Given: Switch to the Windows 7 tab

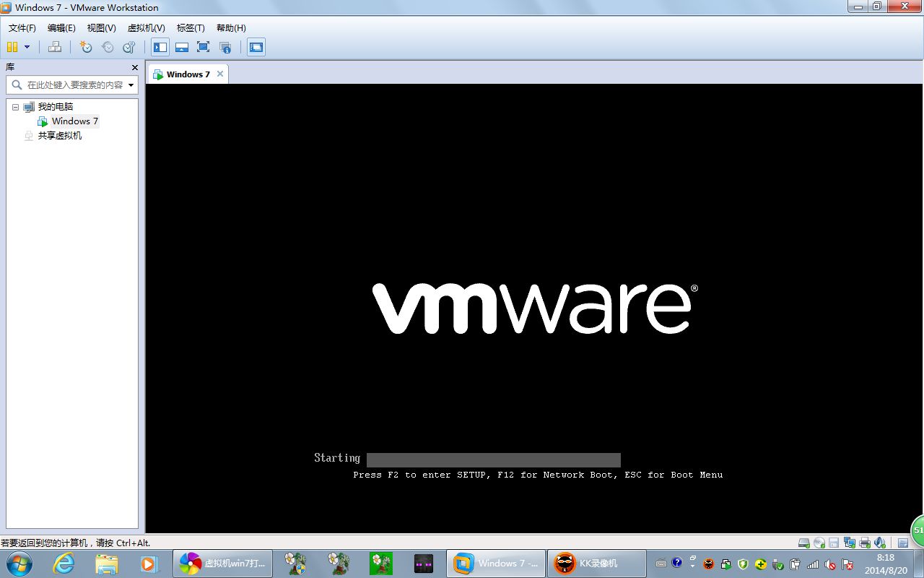Looking at the screenshot, I should (188, 74).
